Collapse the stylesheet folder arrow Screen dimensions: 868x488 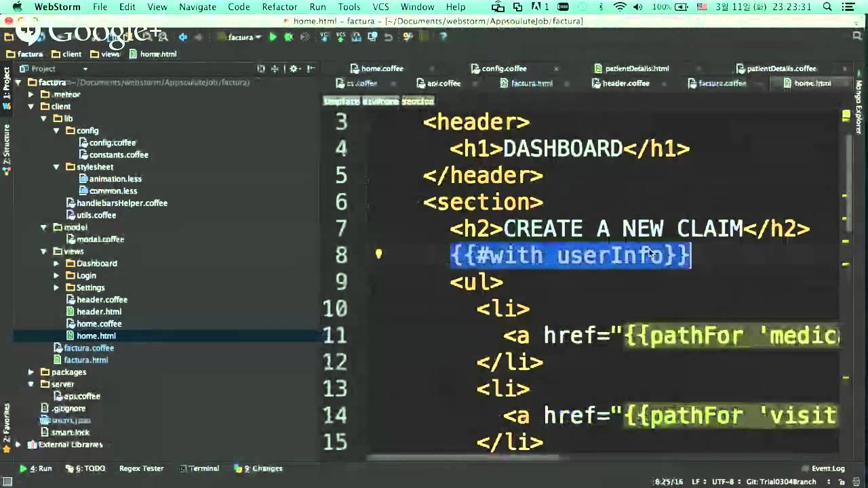pos(57,167)
